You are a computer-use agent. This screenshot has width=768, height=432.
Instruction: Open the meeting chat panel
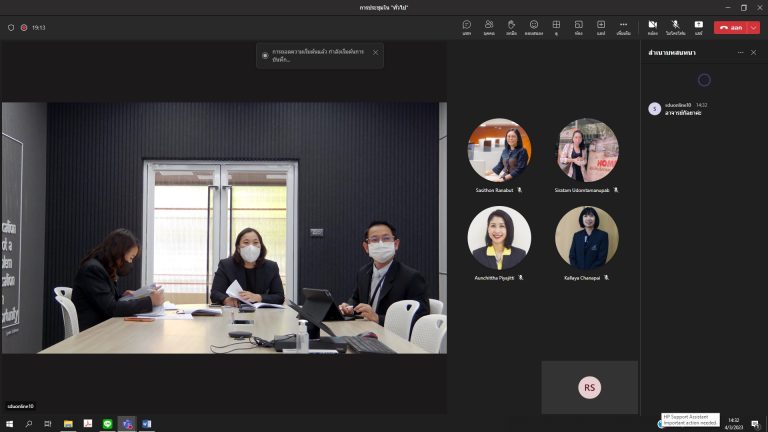point(466,26)
